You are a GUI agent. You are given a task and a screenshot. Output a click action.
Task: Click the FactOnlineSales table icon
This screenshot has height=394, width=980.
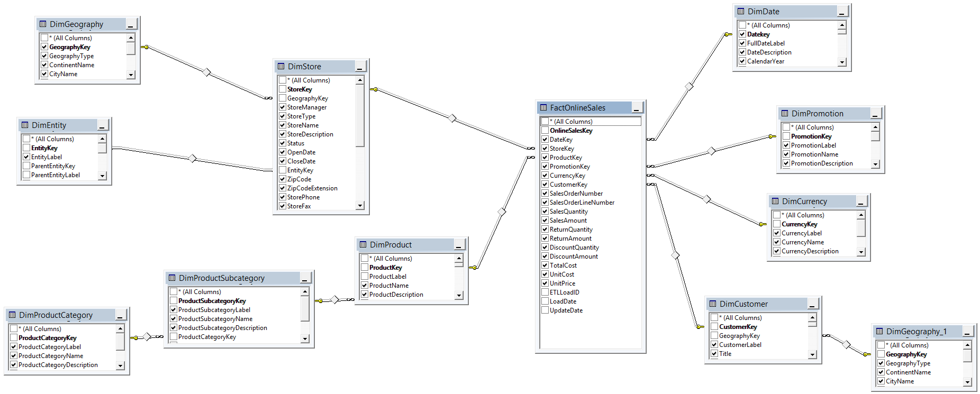point(543,107)
